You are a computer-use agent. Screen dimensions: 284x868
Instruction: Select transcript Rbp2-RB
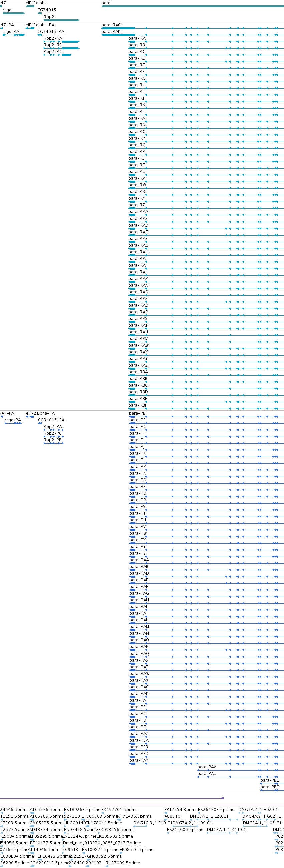(x=53, y=45)
